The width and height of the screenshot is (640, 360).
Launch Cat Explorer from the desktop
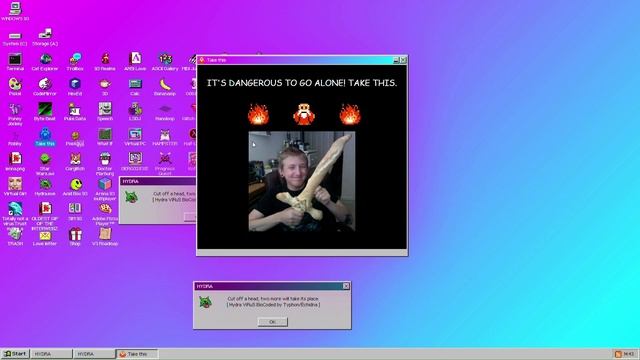[x=45, y=62]
